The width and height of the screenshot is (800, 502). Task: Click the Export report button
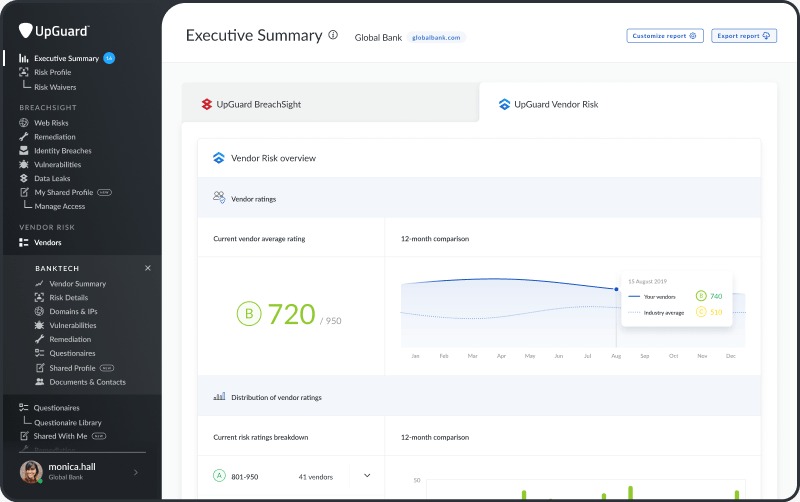click(x=744, y=36)
